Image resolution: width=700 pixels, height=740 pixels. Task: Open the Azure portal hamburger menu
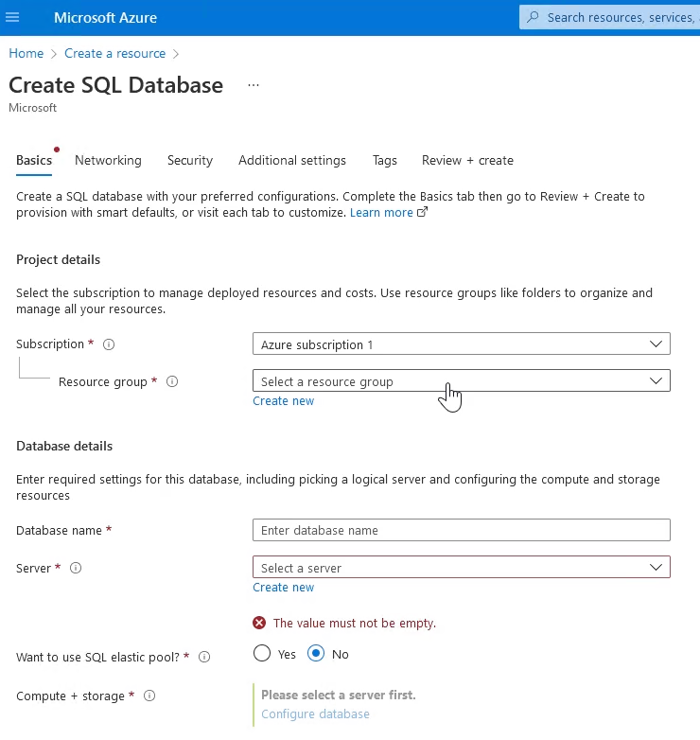tap(12, 17)
